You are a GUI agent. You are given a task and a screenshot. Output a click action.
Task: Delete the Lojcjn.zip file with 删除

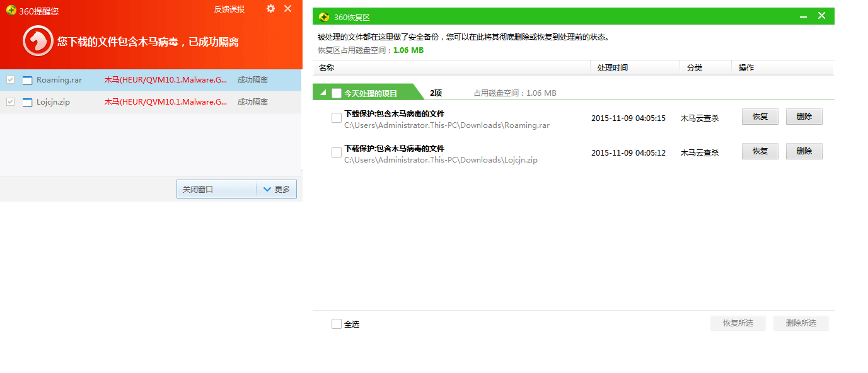point(804,151)
